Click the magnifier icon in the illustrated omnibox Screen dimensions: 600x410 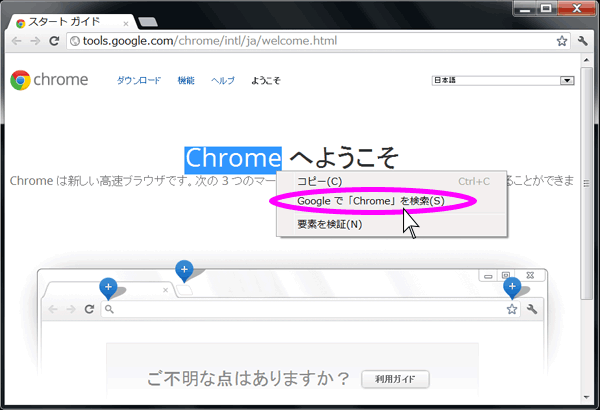tap(109, 309)
